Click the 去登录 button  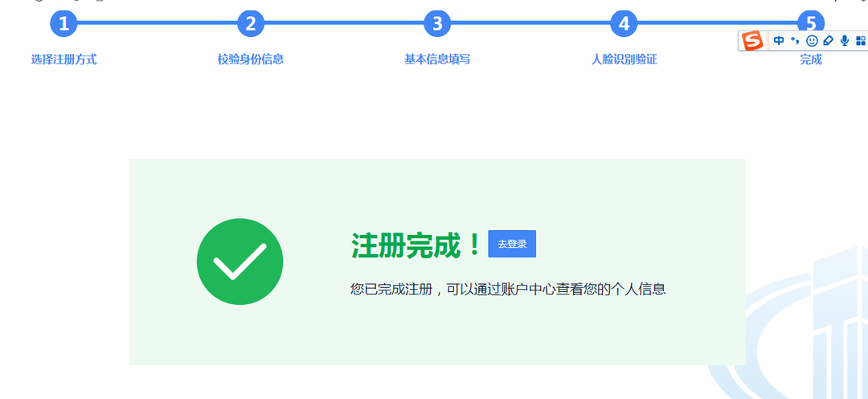511,244
